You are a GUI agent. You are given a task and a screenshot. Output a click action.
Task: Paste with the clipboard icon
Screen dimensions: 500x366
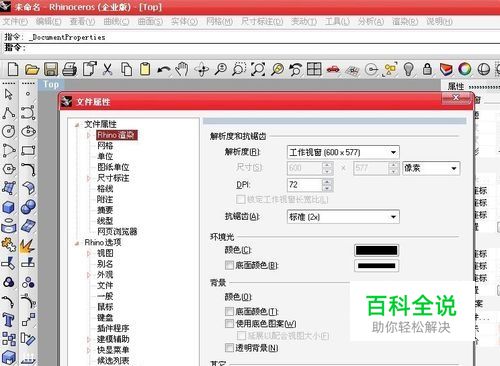145,69
